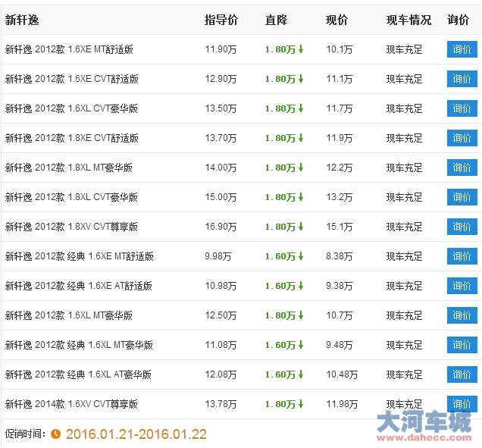Click the 新轩逸 table header title
The width and height of the screenshot is (482, 448).
[22, 20]
